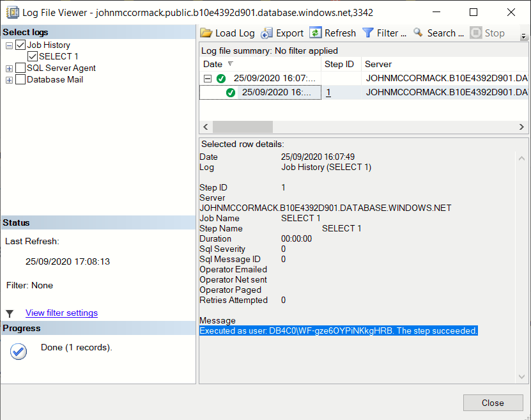Select the Server column header
This screenshot has width=531, height=420.
point(378,64)
